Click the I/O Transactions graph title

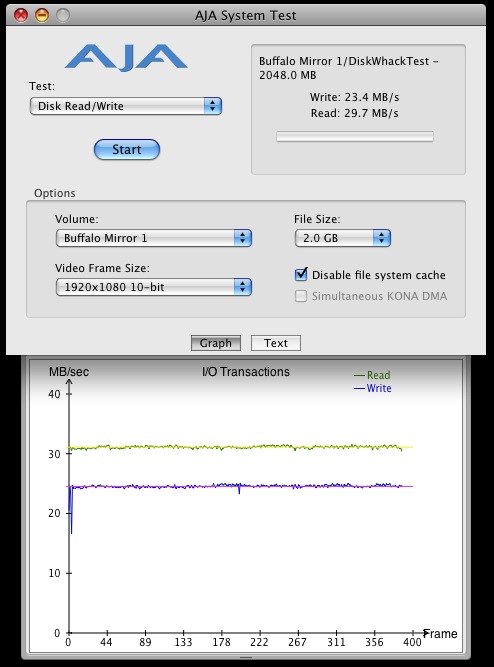pos(246,372)
